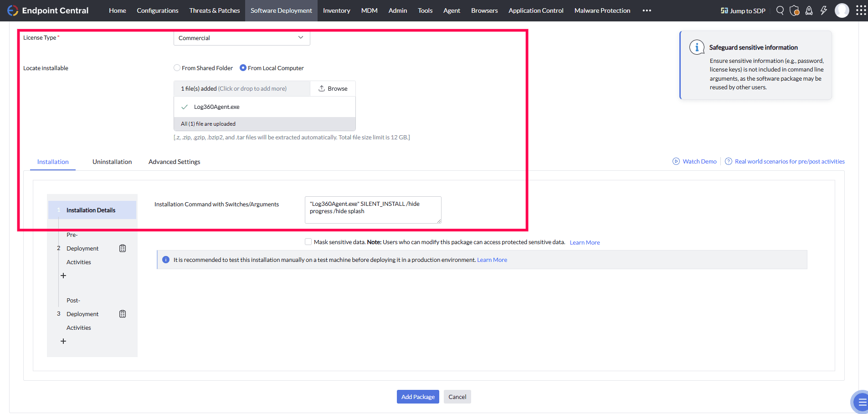The image size is (868, 414).
Task: Open Application Control
Action: click(x=536, y=10)
